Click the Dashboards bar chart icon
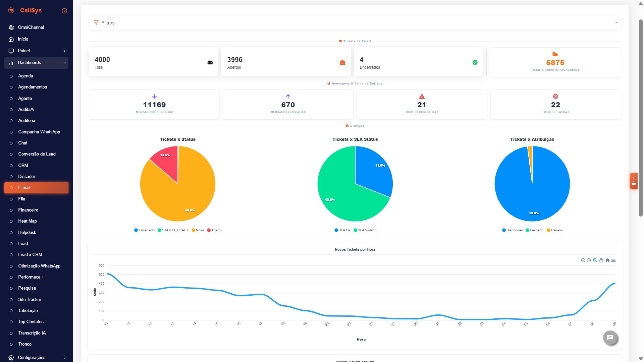Image resolution: width=644 pixels, height=362 pixels. coord(11,63)
